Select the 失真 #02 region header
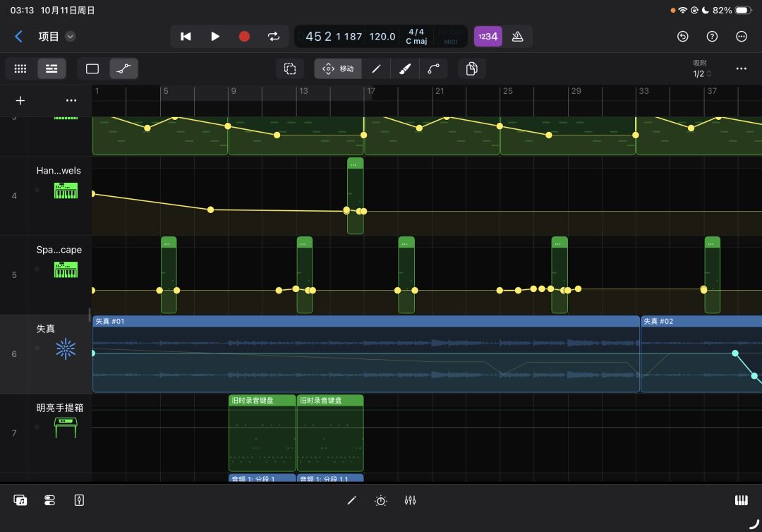 (x=702, y=321)
